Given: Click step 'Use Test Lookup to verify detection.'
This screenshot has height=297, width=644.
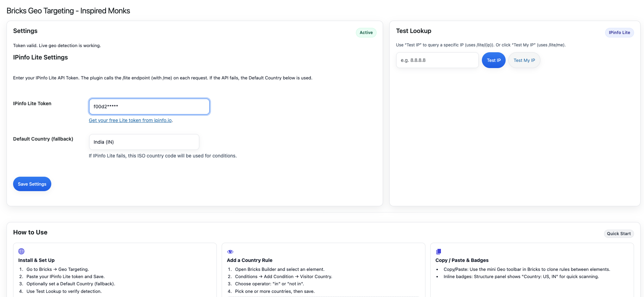Looking at the screenshot, I should (x=64, y=291).
